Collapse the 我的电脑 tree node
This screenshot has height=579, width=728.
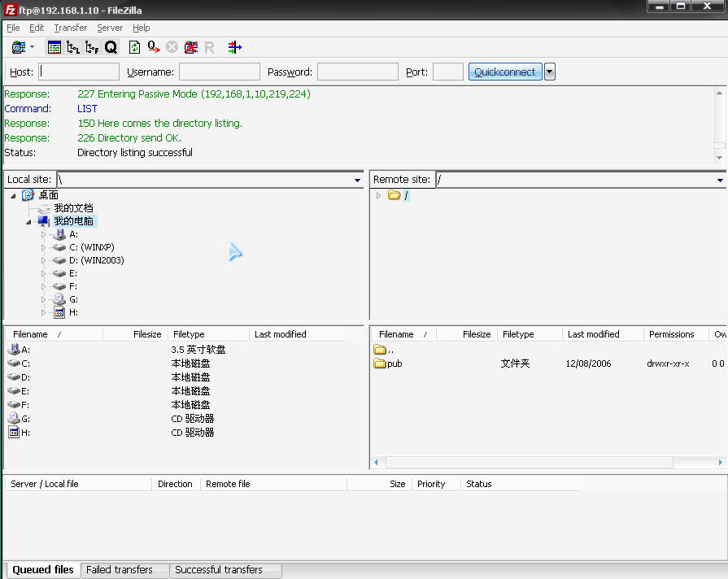pyautogui.click(x=28, y=222)
